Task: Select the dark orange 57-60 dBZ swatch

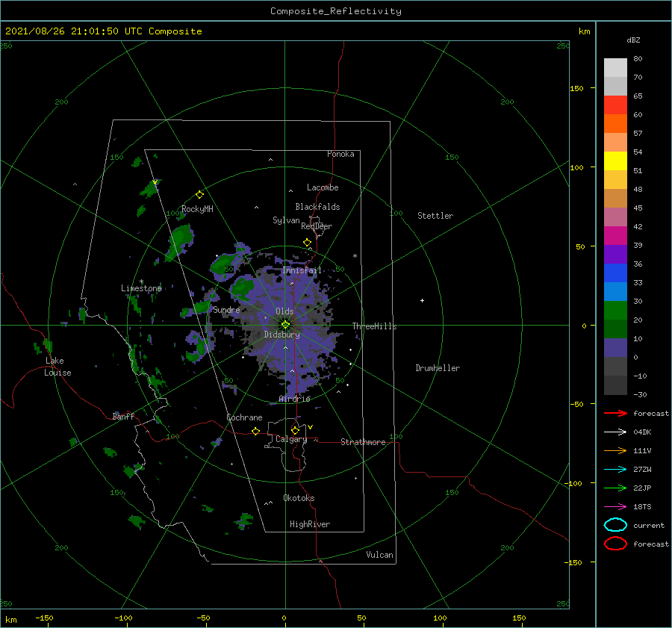Action: [x=615, y=124]
